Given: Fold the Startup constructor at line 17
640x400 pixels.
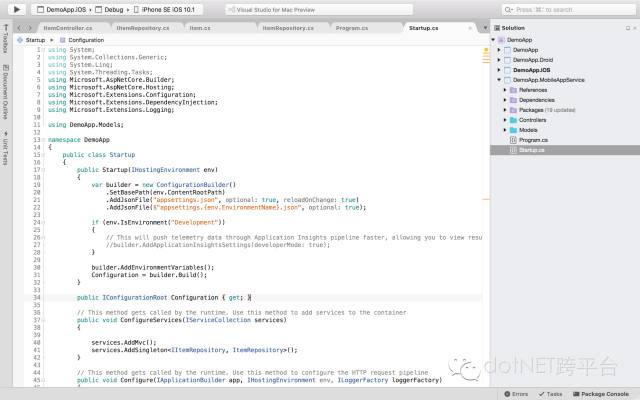Looking at the screenshot, I should (43, 170).
